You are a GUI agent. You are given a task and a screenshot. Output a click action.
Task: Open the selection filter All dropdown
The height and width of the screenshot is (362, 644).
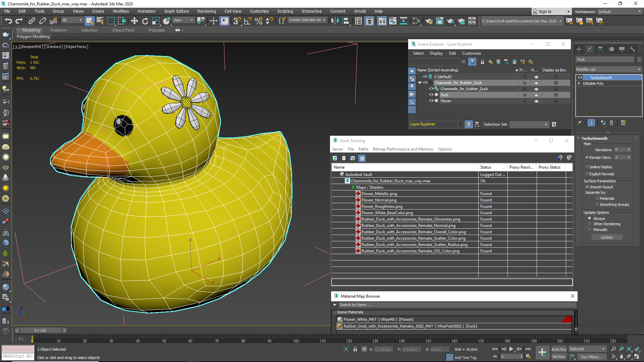point(72,20)
